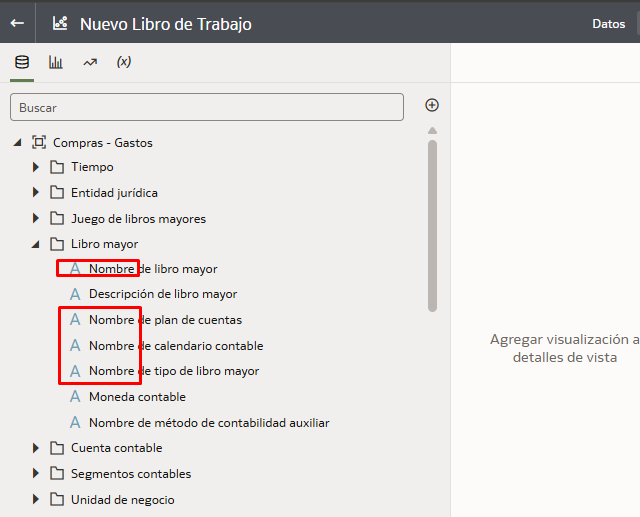This screenshot has height=517, width=640.
Task: Click the data panel scrollbar thumb
Action: pos(433,226)
